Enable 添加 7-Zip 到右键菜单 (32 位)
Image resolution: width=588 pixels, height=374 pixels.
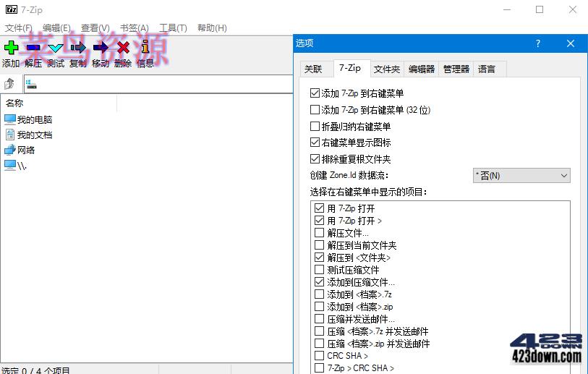315,109
